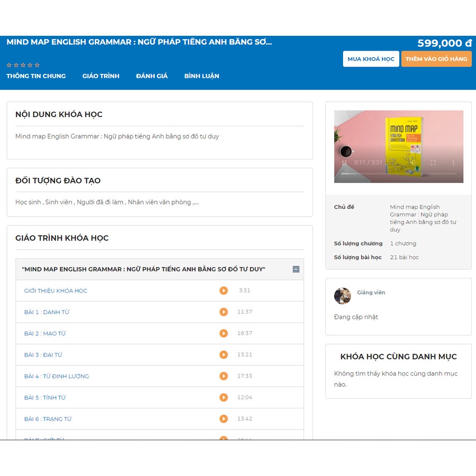Screen dimensions: 476x476
Task: Go to the Bình luận tab
Action: (x=201, y=76)
